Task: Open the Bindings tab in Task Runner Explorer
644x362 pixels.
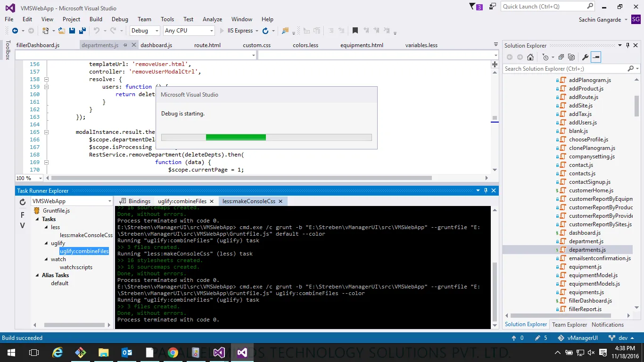Action: pyautogui.click(x=135, y=201)
